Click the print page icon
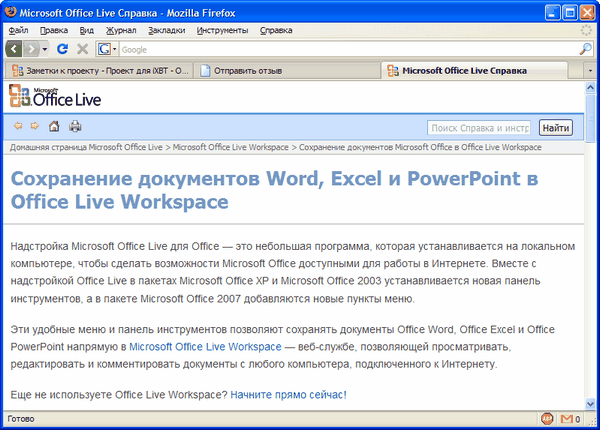 click(x=75, y=126)
